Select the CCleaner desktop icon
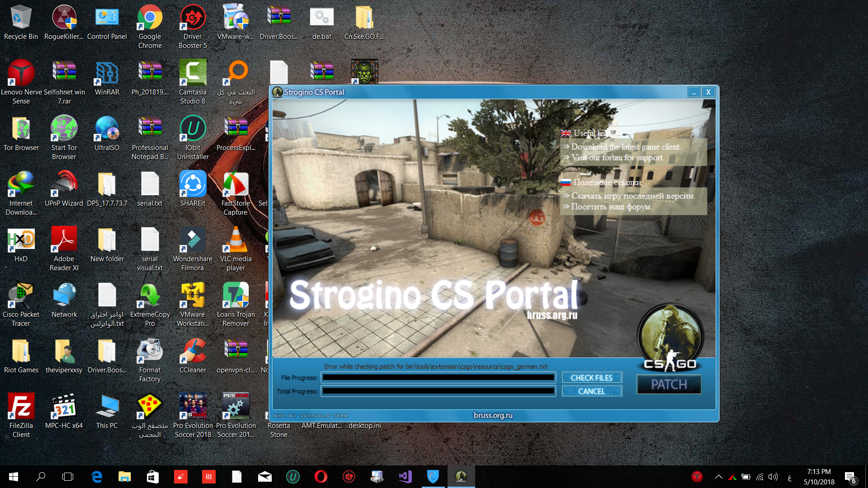 click(193, 356)
